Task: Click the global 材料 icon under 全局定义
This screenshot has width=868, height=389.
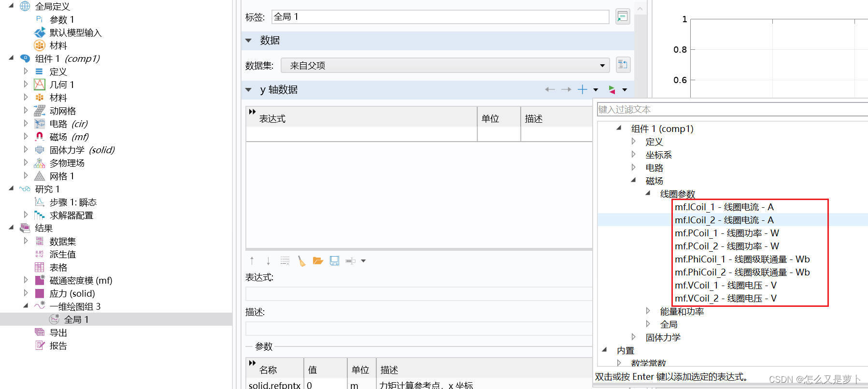Action: click(40, 45)
